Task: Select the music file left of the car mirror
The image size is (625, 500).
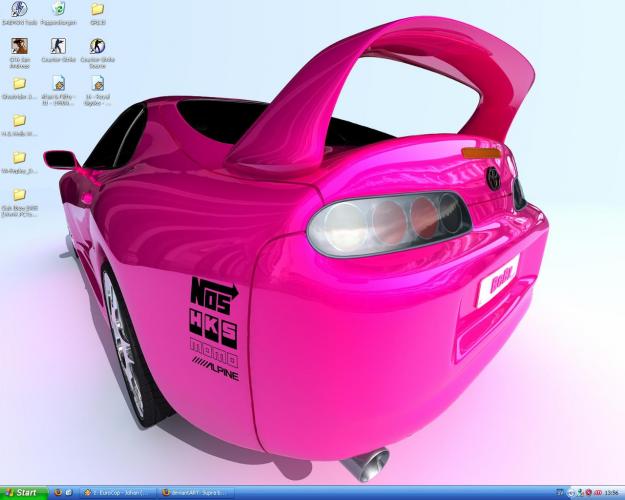Action: coord(97,85)
